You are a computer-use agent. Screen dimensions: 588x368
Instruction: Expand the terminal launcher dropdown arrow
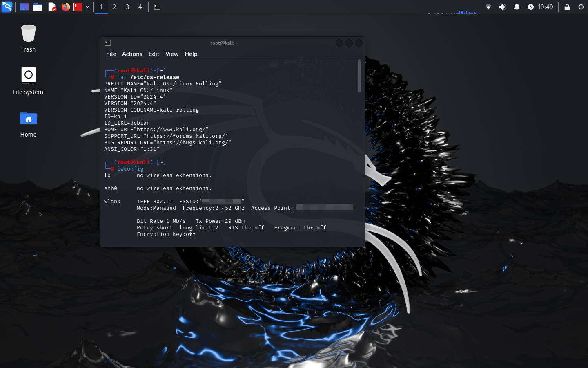[x=87, y=7]
